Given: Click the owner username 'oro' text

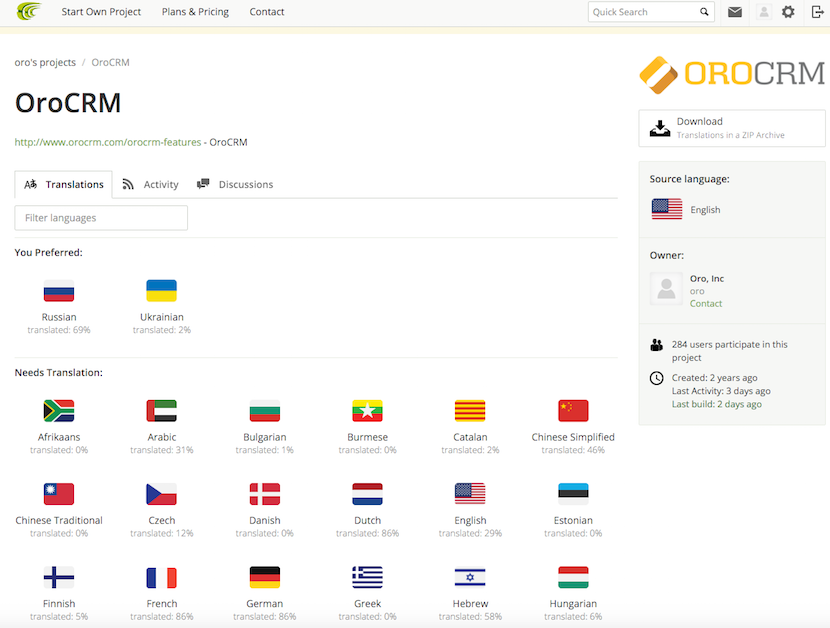Looking at the screenshot, I should tap(697, 291).
